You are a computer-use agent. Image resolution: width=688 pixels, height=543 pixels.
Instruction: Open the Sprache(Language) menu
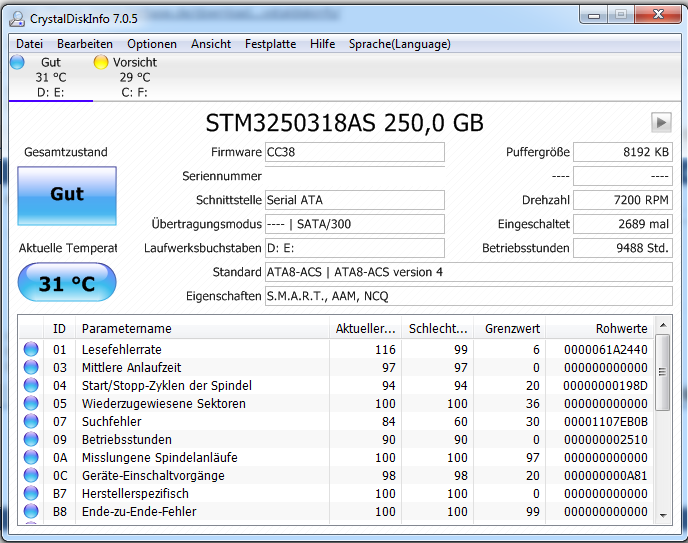click(400, 44)
